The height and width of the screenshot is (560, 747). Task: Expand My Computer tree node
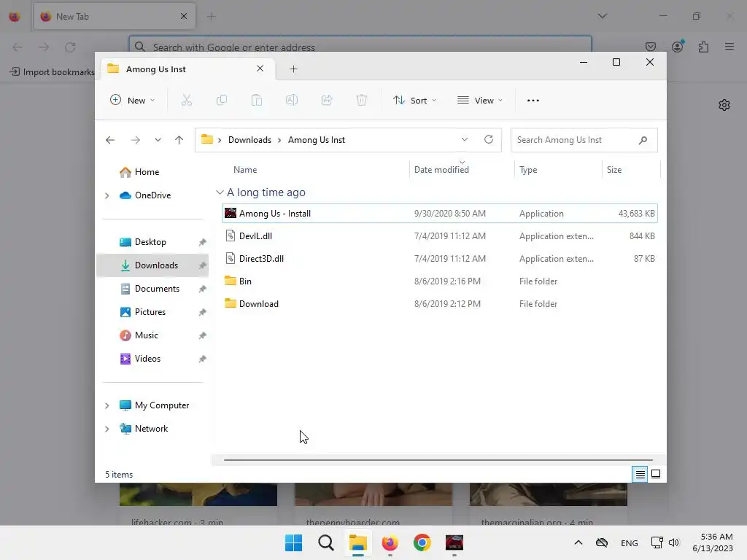(x=107, y=405)
